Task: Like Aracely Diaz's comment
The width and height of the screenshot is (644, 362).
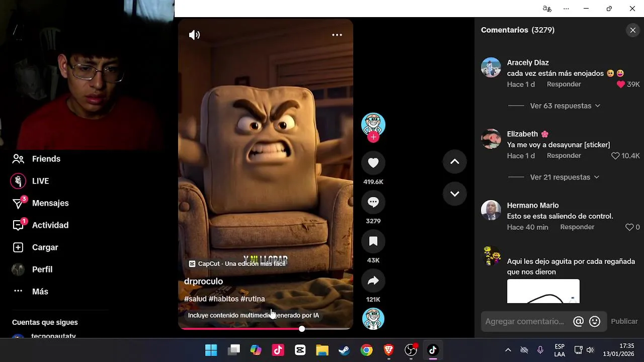Action: pyautogui.click(x=621, y=84)
